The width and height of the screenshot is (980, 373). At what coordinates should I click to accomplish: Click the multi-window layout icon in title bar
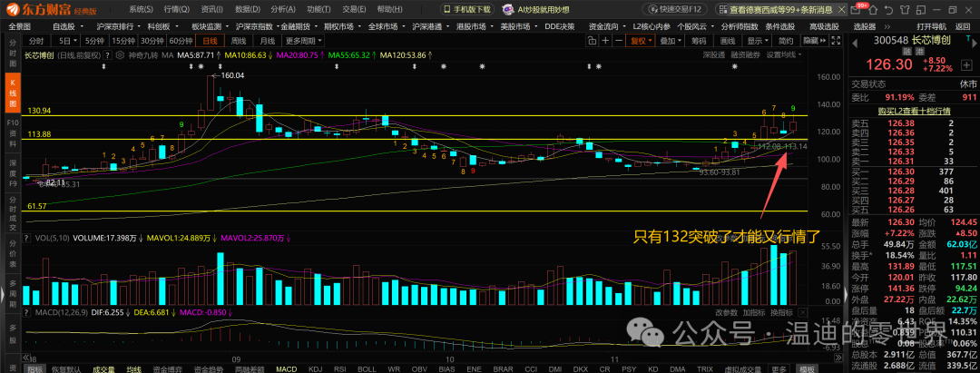point(921,10)
